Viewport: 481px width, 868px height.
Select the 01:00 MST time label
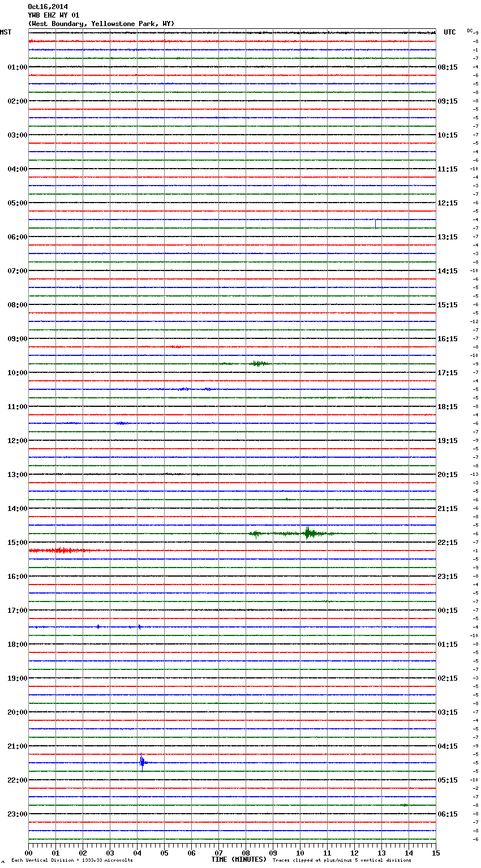point(18,67)
